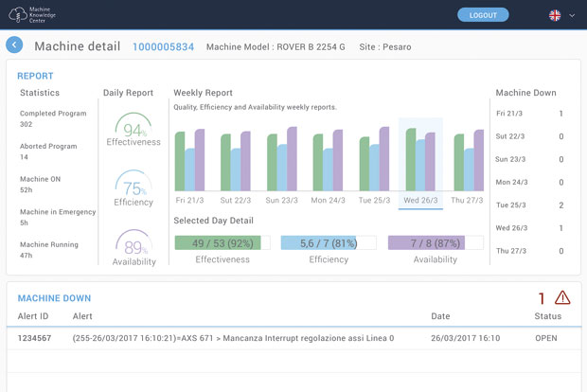The width and height of the screenshot is (587, 392).
Task: Click the MACHINE DOWN section heading
Action: coord(54,298)
